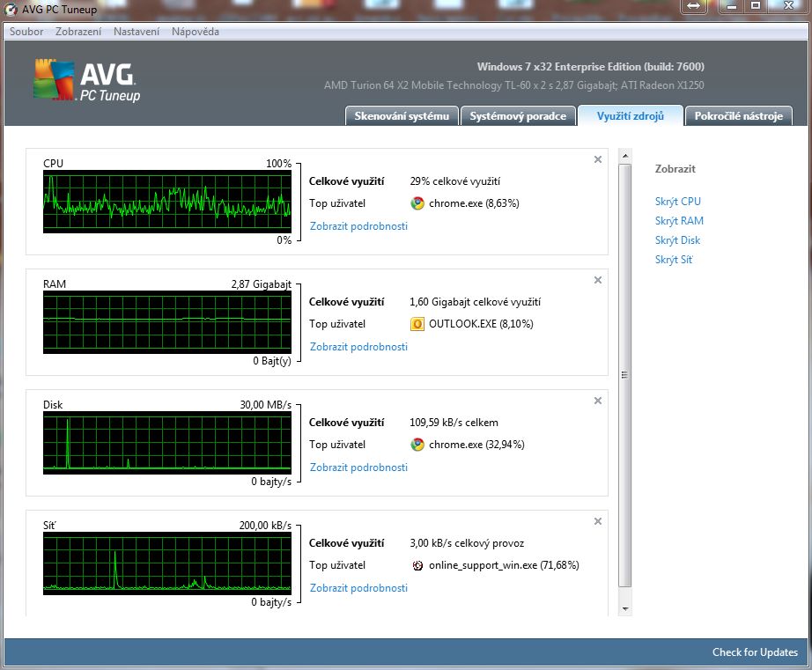Viewport: 812px width, 670px height.
Task: Click the "Disk" panel title
Action: [x=53, y=405]
